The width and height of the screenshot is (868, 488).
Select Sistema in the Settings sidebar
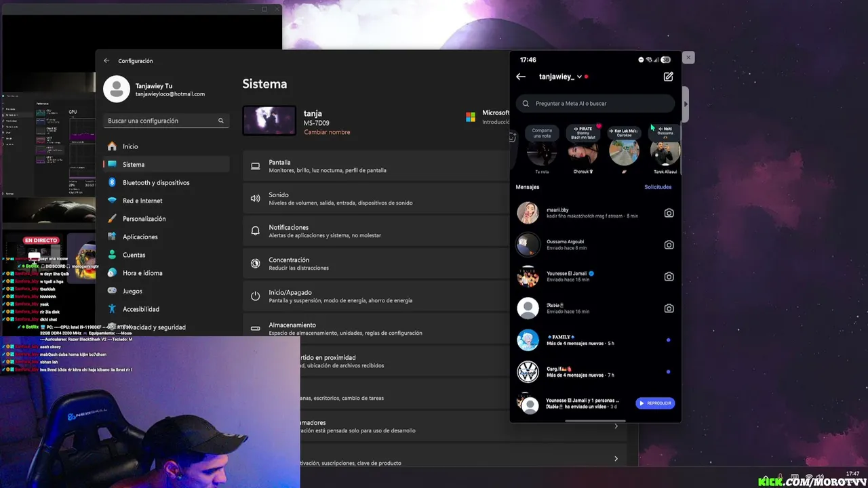point(166,165)
